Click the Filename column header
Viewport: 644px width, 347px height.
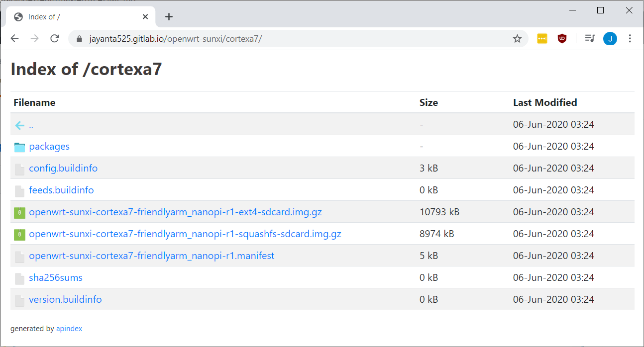coord(34,102)
